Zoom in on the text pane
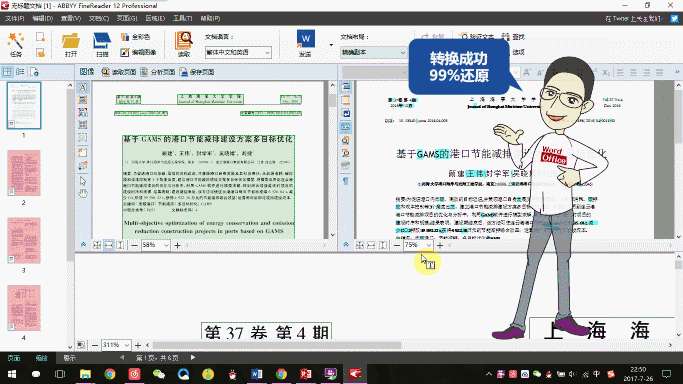This screenshot has width=683, height=384. (440, 246)
